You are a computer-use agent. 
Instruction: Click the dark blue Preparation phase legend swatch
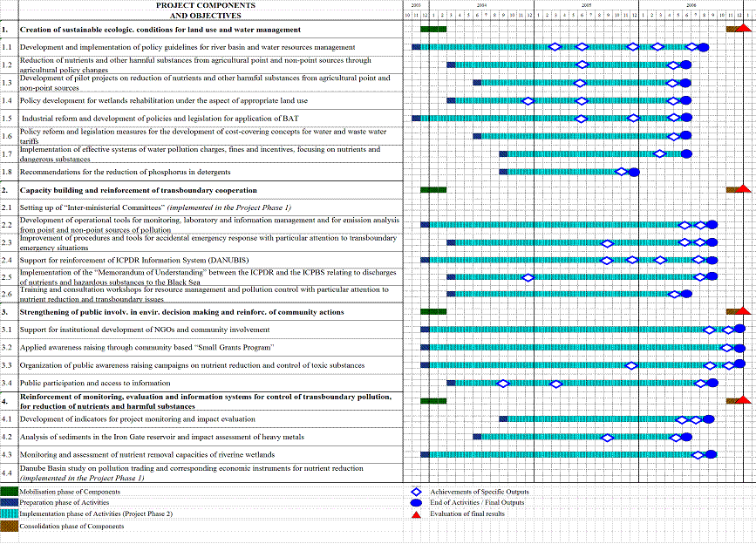click(x=10, y=503)
